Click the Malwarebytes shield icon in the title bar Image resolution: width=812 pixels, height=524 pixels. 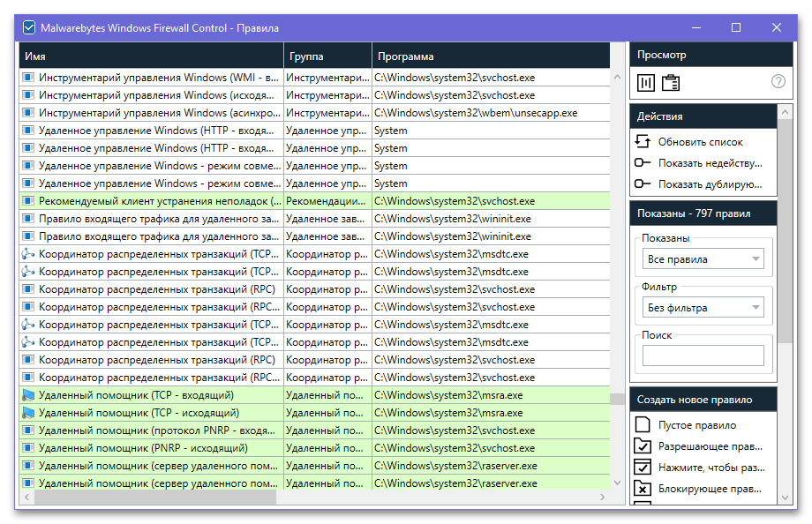pyautogui.click(x=29, y=27)
